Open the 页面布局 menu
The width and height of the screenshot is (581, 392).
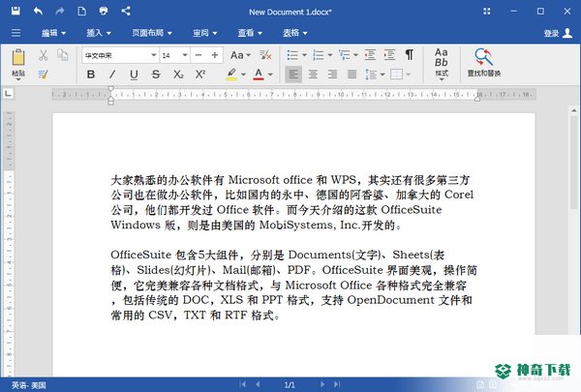(x=152, y=33)
